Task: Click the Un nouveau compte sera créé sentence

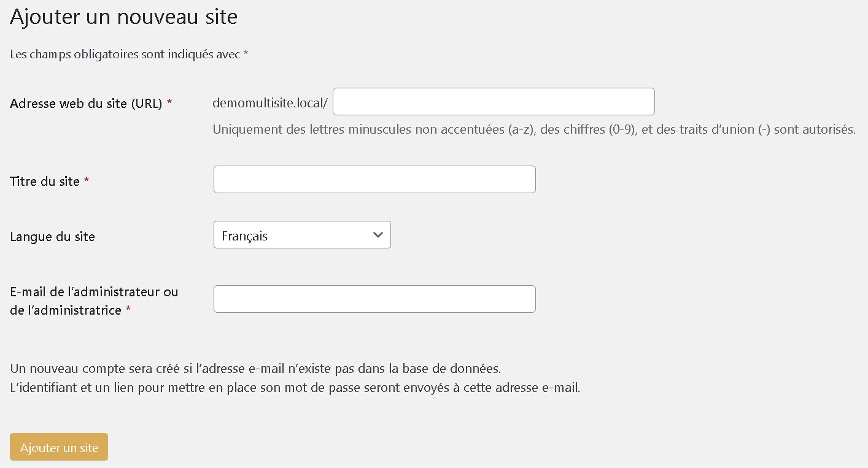Action: pyautogui.click(x=255, y=369)
